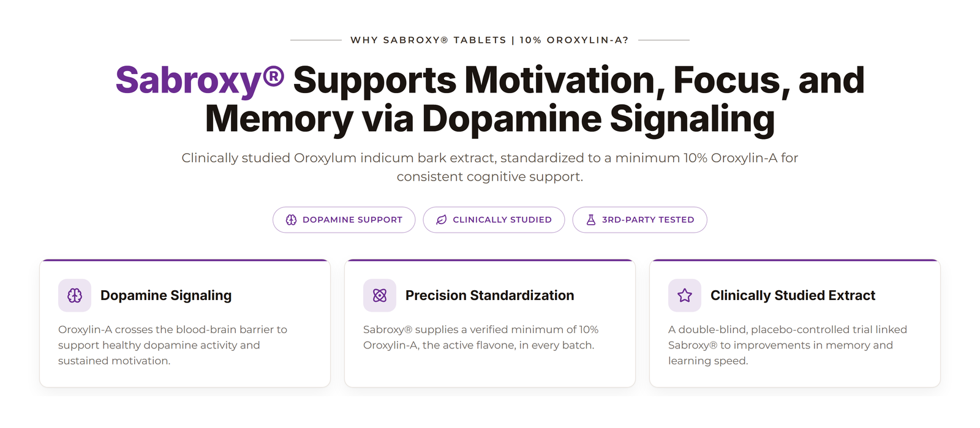Click the DOPAMINE SUPPORT badge
Image resolution: width=980 pixels, height=428 pixels.
[344, 220]
